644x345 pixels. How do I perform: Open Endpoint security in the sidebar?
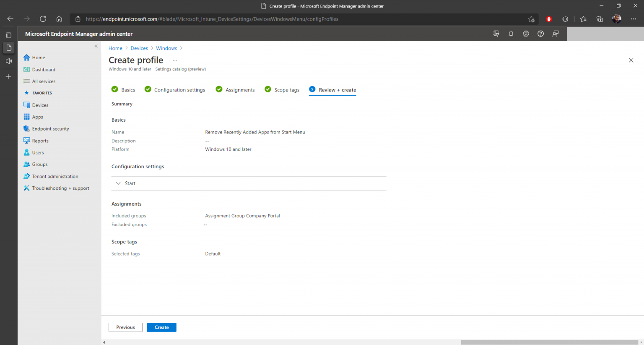click(50, 129)
